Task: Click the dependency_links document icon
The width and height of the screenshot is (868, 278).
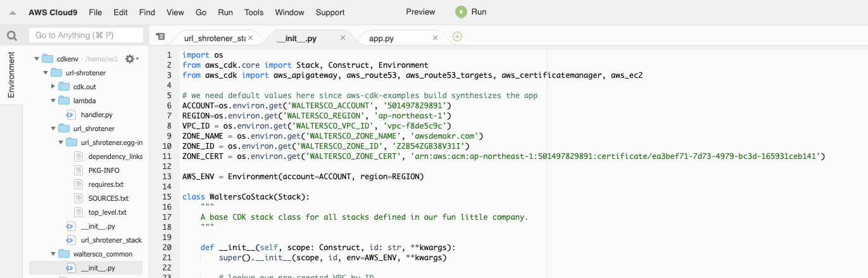Action: (x=79, y=156)
